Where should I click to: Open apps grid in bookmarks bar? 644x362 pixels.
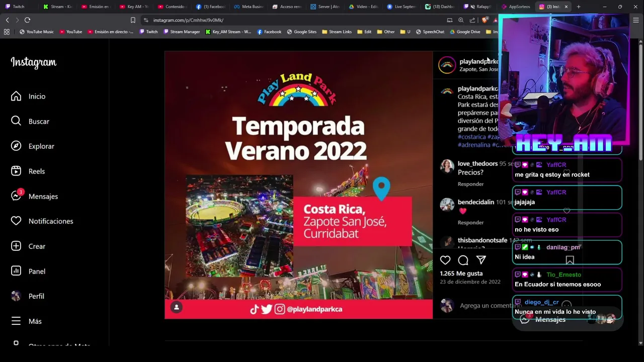point(7,32)
